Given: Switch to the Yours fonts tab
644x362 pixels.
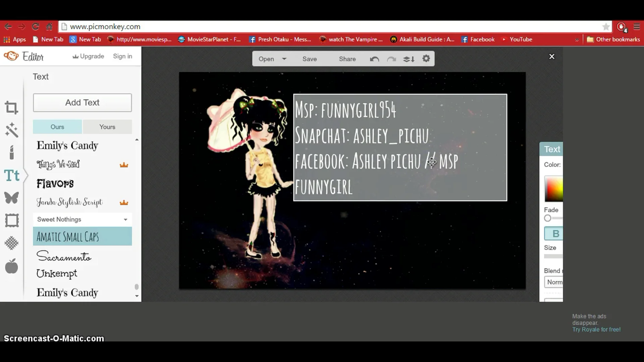Looking at the screenshot, I should pyautogui.click(x=107, y=127).
